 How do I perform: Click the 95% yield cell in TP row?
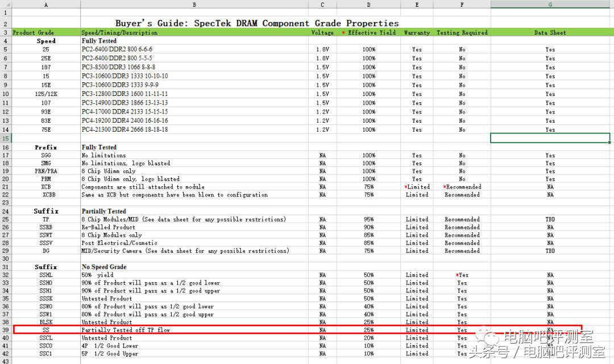(x=368, y=219)
